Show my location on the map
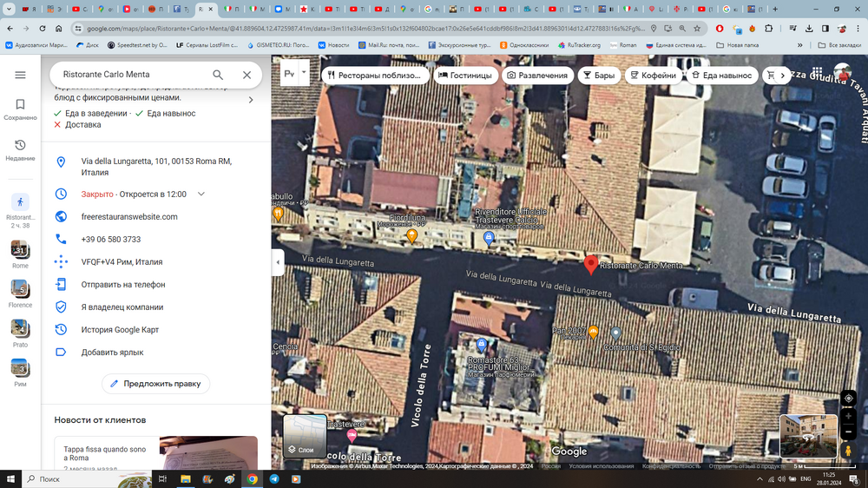Image resolution: width=868 pixels, height=488 pixels. tap(848, 399)
